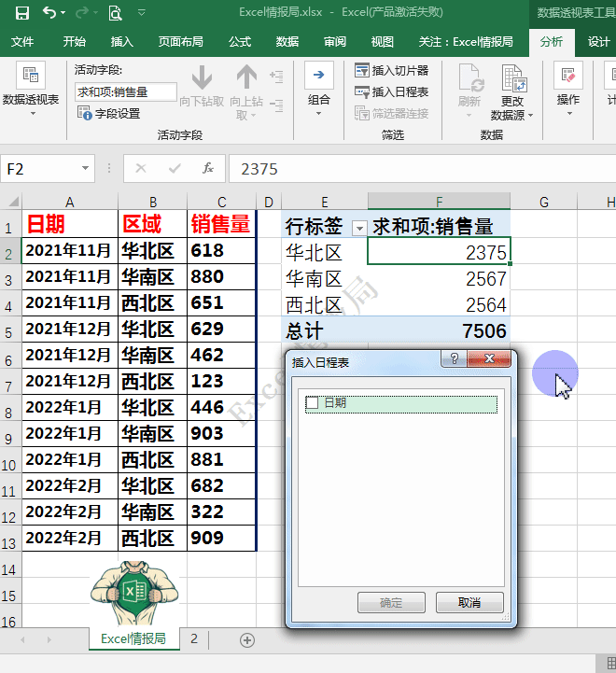Click the normal view icon in status bar
The height and width of the screenshot is (673, 616).
click(611, 663)
